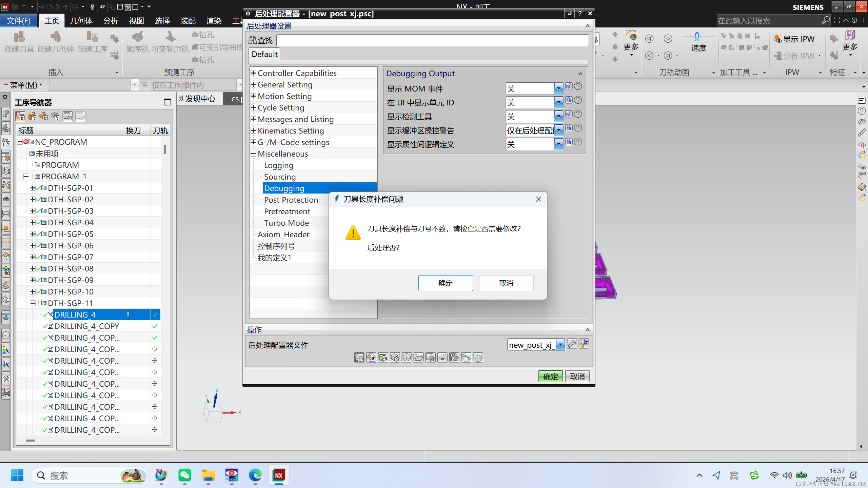Switch to Machining Method view in operation navigator

(55, 116)
